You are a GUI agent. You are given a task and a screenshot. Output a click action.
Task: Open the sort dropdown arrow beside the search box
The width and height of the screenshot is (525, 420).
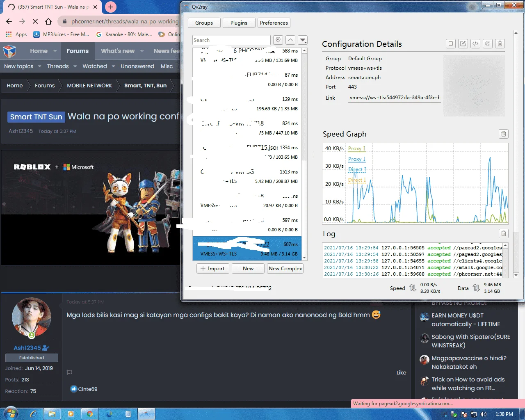point(303,40)
